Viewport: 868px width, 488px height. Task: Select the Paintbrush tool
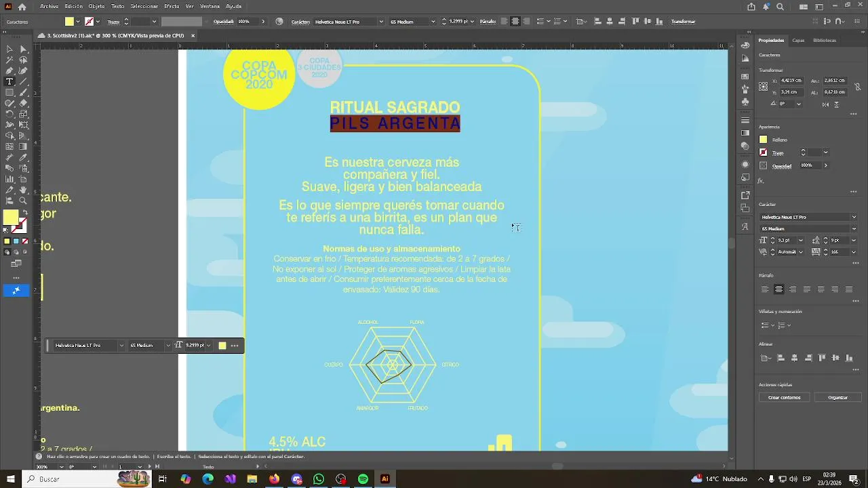[x=23, y=92]
